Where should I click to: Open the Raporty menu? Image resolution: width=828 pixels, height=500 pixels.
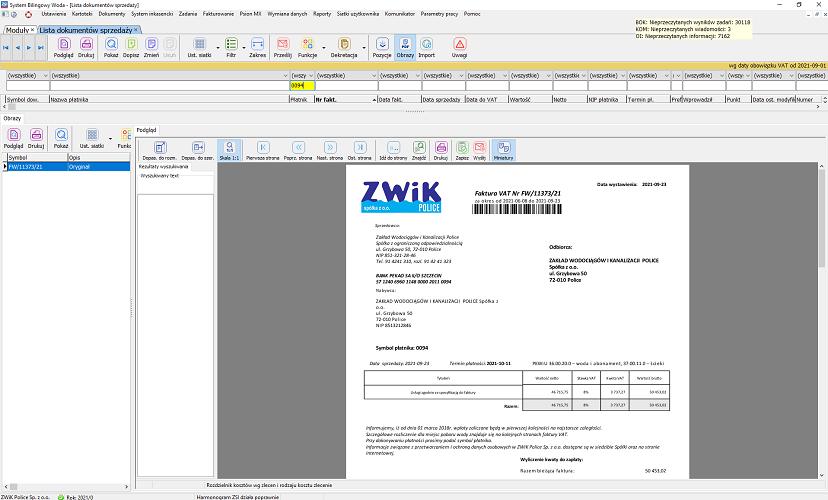pos(322,14)
